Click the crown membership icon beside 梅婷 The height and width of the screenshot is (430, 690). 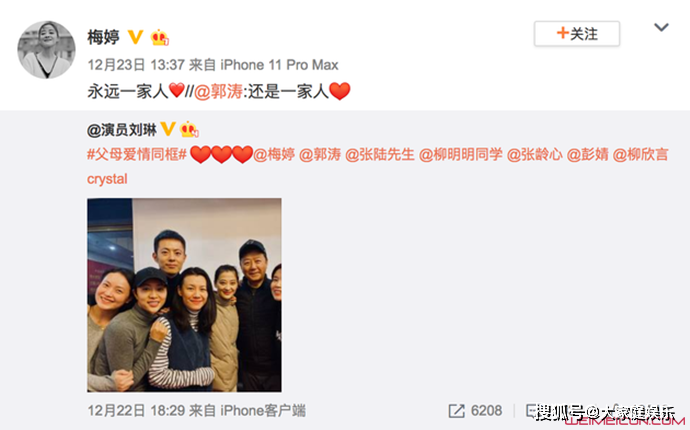[159, 37]
